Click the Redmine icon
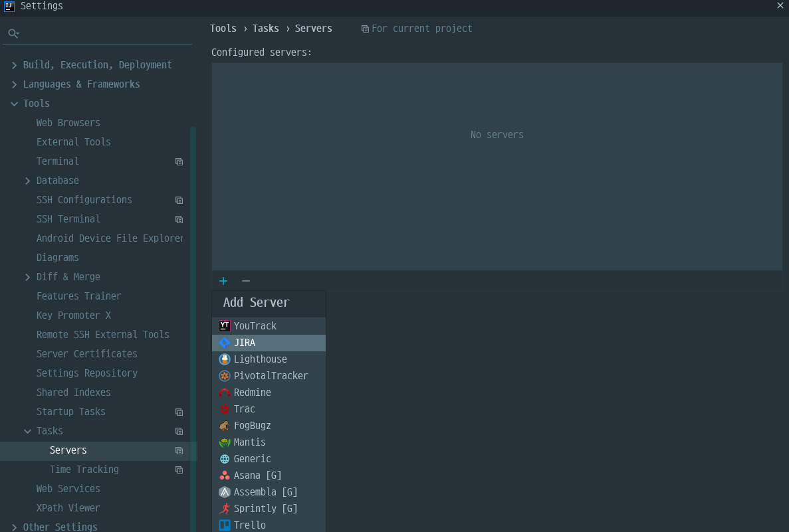 (x=225, y=393)
